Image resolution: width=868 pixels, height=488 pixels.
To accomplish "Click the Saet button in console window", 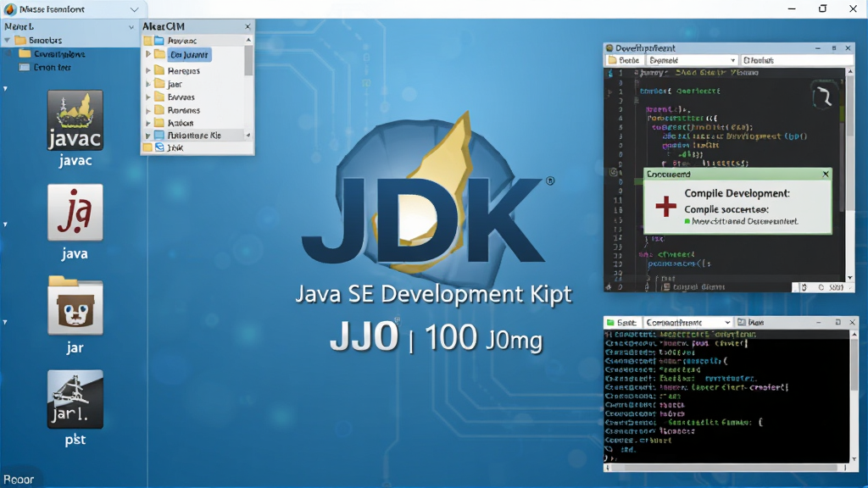I will pos(621,323).
